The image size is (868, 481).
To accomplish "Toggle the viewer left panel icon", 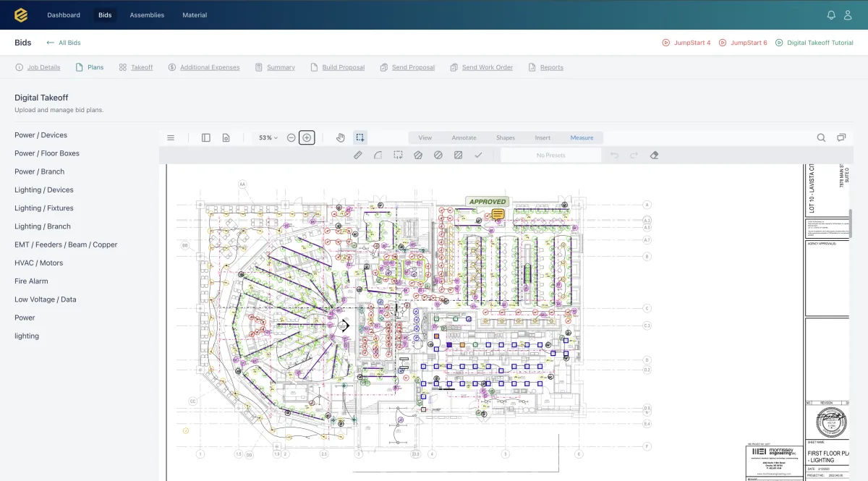I will pyautogui.click(x=206, y=137).
